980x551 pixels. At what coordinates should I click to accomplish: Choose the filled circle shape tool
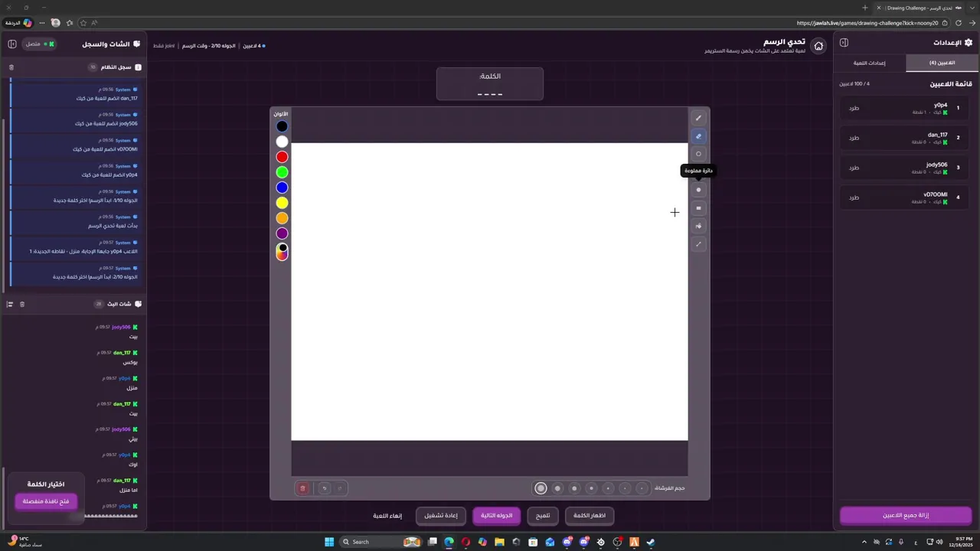tap(698, 190)
